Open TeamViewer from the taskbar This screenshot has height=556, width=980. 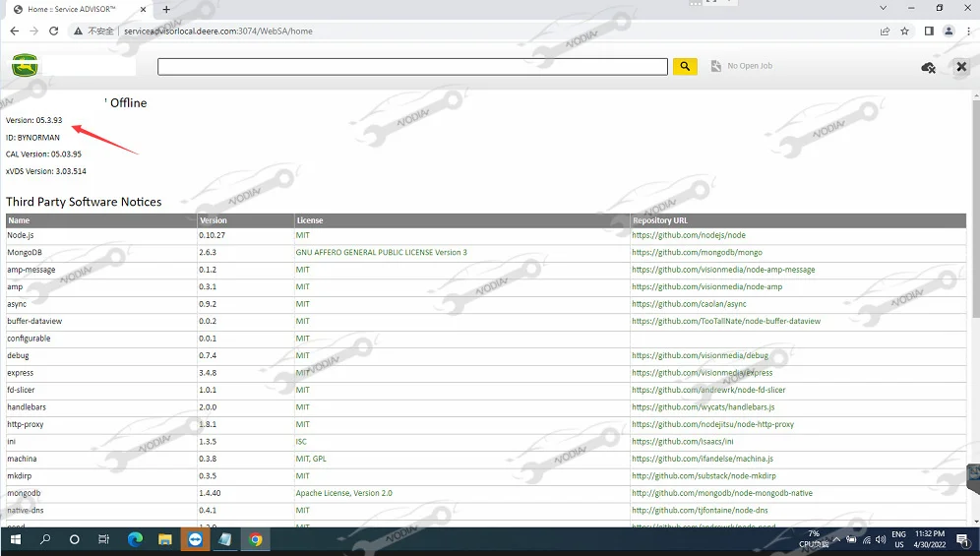click(x=195, y=539)
